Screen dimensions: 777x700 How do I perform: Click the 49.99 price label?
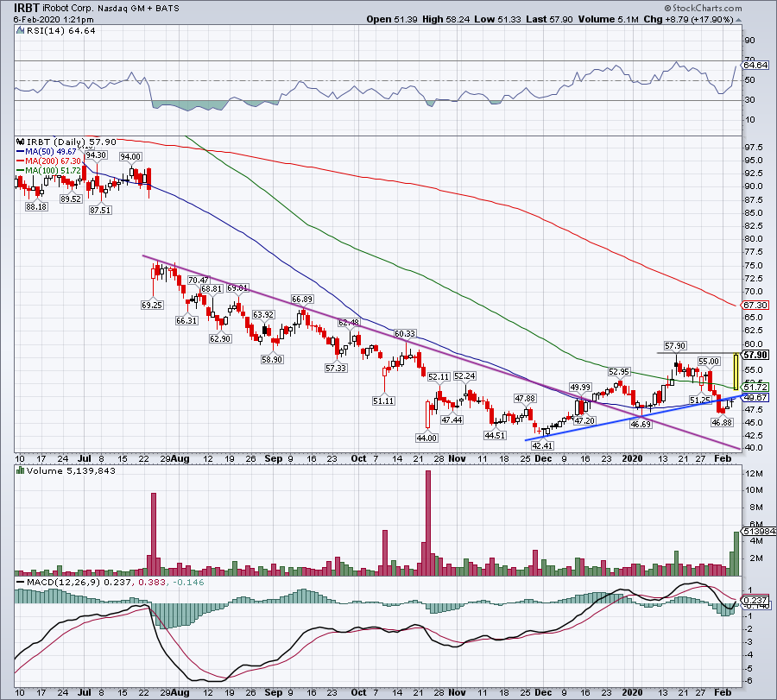580,388
